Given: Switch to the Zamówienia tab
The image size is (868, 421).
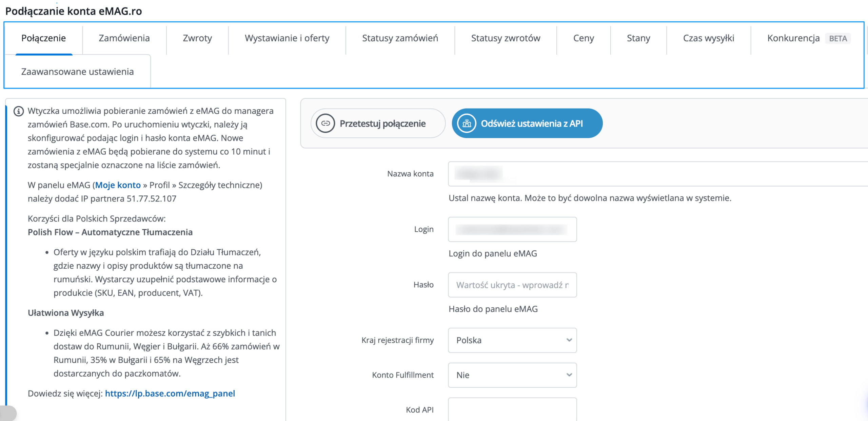Looking at the screenshot, I should click(124, 38).
